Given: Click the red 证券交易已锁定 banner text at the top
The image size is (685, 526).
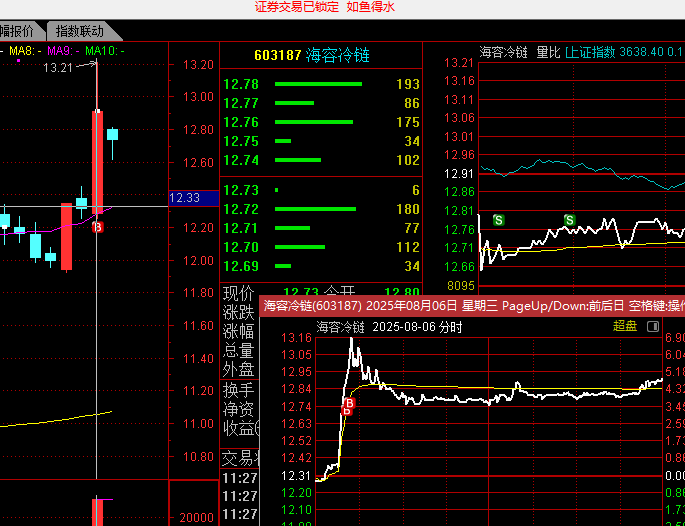Looking at the screenshot, I should (297, 7).
